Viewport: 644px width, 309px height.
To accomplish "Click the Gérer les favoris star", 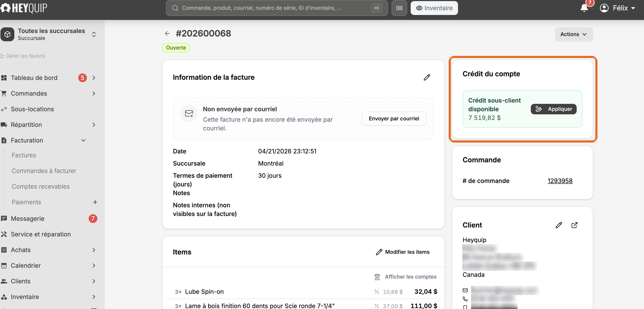I will [2, 56].
